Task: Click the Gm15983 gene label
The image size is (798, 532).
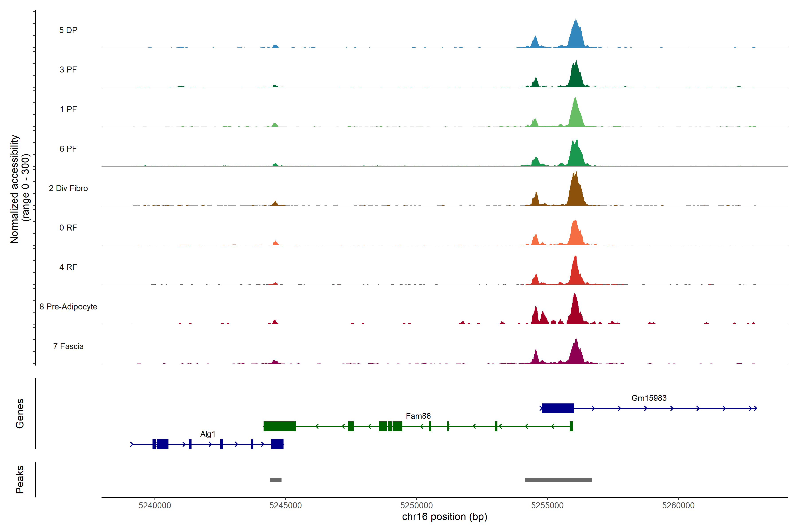Action: (x=649, y=398)
